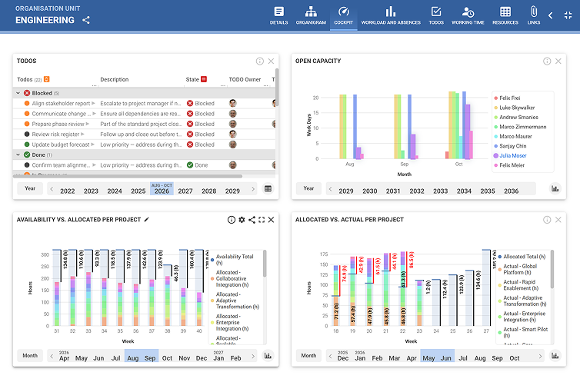This screenshot has width=580, height=392.
Task: Click the red State column filter icon
Action: (203, 79)
